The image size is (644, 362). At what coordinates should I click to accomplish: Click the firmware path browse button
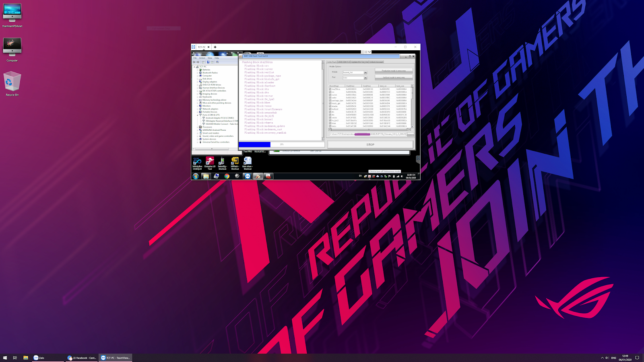411,134
